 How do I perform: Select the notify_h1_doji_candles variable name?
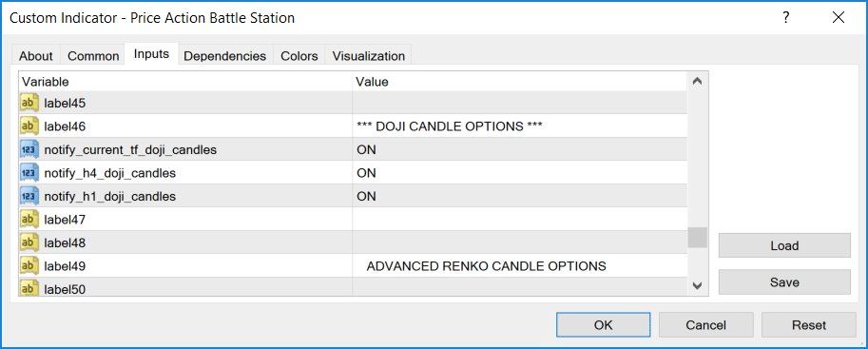pyautogui.click(x=110, y=197)
